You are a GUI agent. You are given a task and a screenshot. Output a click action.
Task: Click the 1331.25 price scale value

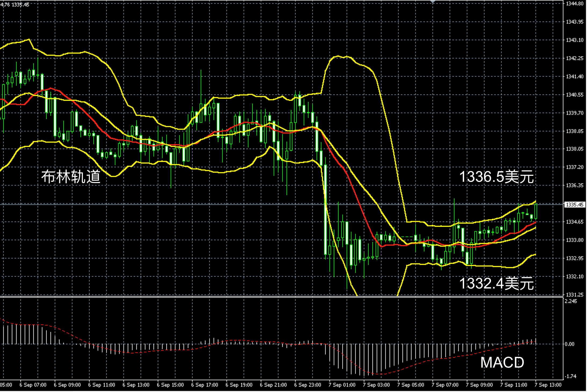pyautogui.click(x=574, y=294)
